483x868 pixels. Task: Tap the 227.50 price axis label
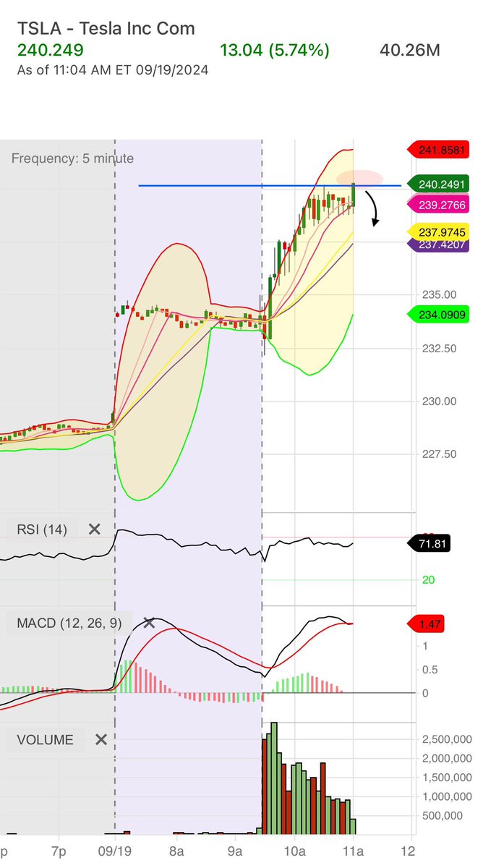click(437, 454)
